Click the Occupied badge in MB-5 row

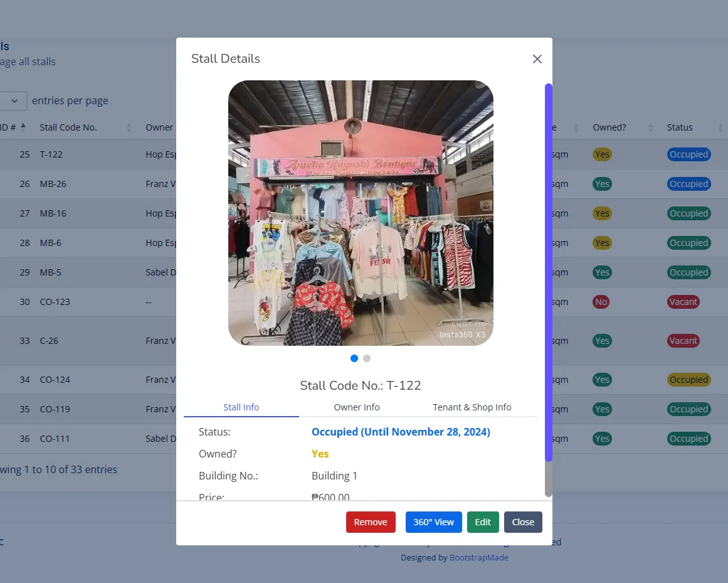[688, 272]
